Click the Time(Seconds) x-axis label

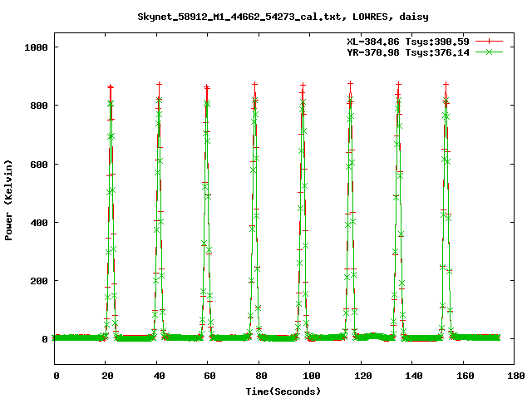click(x=283, y=392)
